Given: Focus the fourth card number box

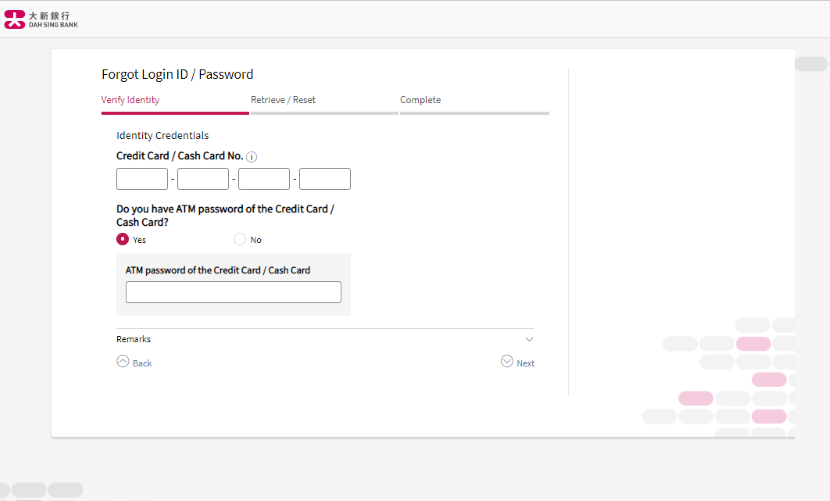Looking at the screenshot, I should point(324,179).
